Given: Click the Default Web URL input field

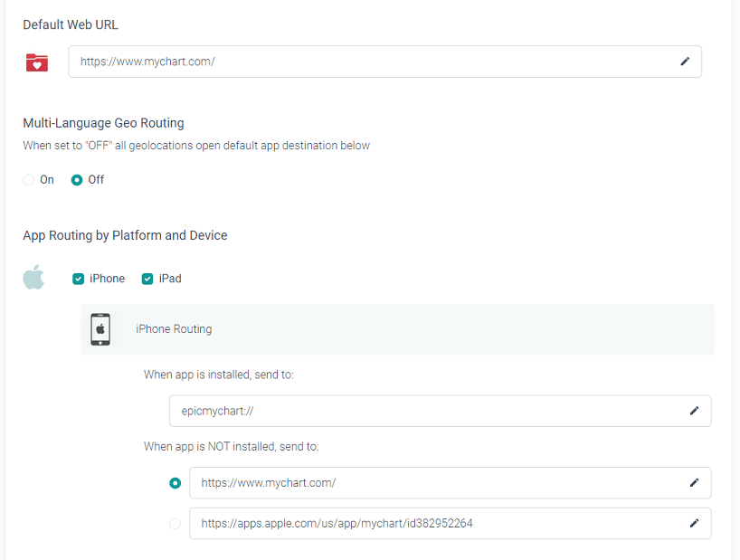Looking at the screenshot, I should point(371,62).
